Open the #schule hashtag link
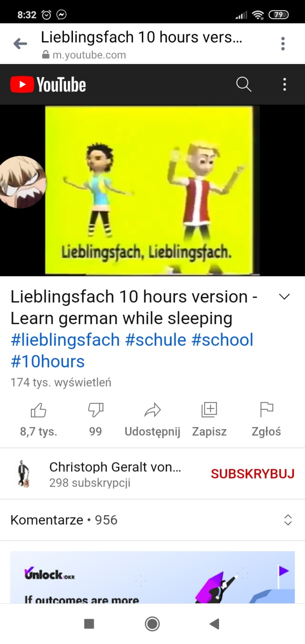This screenshot has width=305, height=644. pos(155,340)
